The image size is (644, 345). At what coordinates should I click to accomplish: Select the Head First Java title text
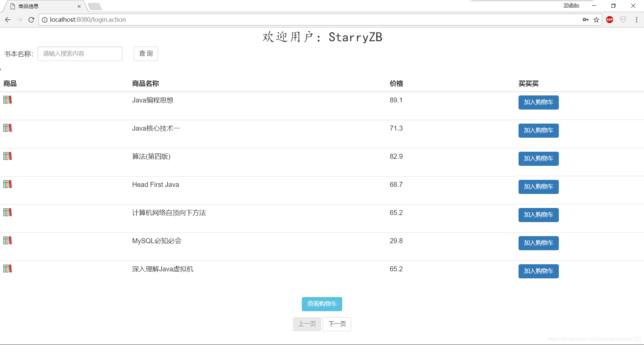tap(156, 185)
